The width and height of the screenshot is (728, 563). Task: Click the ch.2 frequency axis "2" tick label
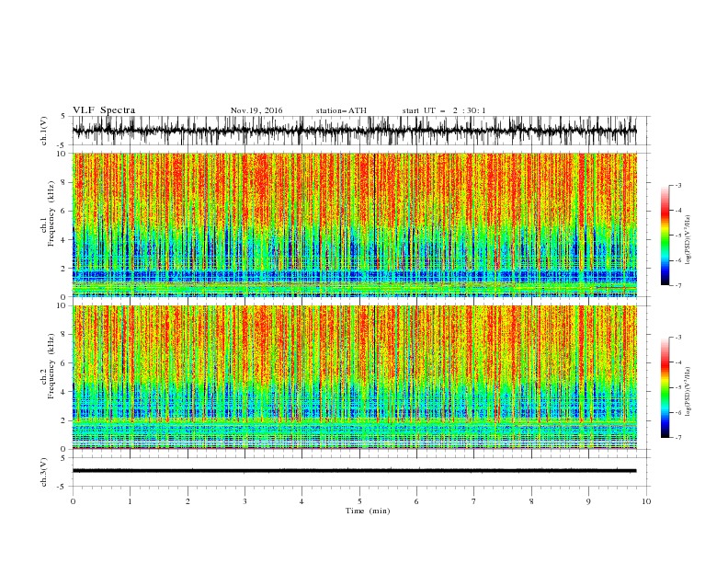(x=63, y=420)
